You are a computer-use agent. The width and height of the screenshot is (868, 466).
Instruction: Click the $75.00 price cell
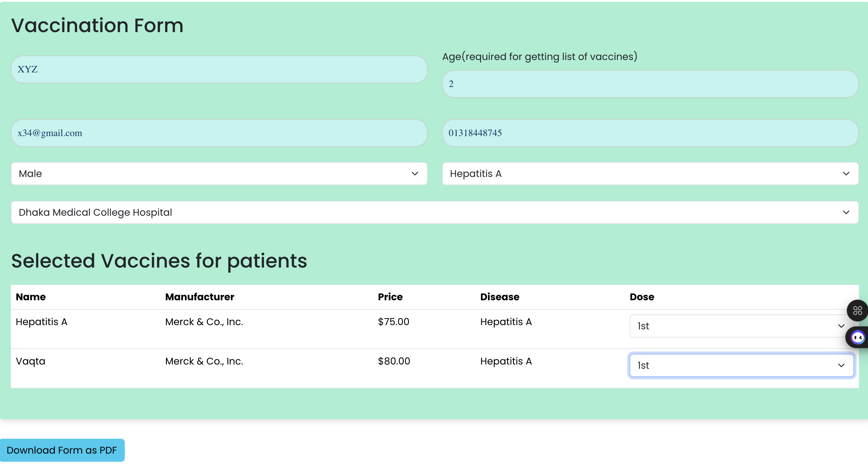click(393, 322)
